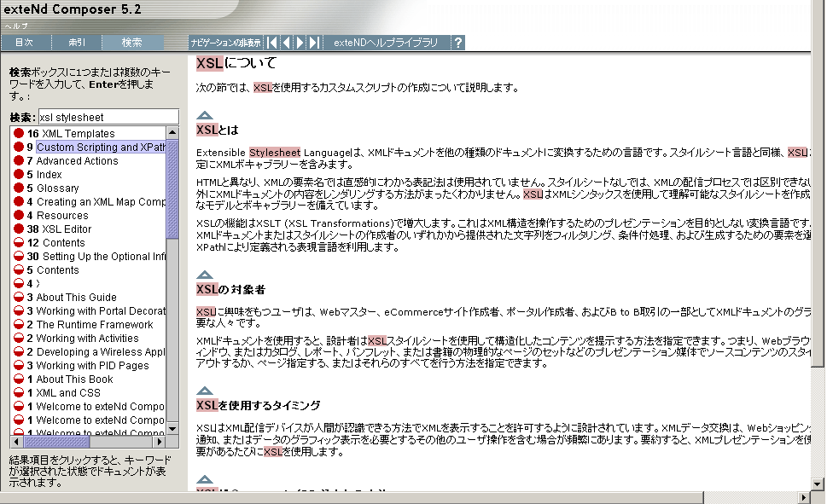Click the XSLについて page heading
This screenshot has width=827, height=504.
pos(236,63)
